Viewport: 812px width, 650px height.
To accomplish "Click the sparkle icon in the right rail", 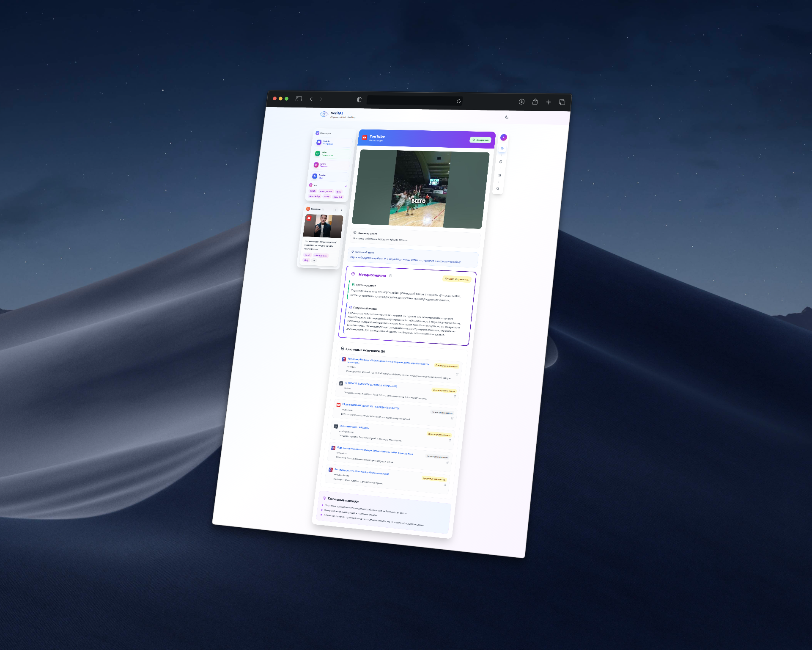I will coord(502,149).
